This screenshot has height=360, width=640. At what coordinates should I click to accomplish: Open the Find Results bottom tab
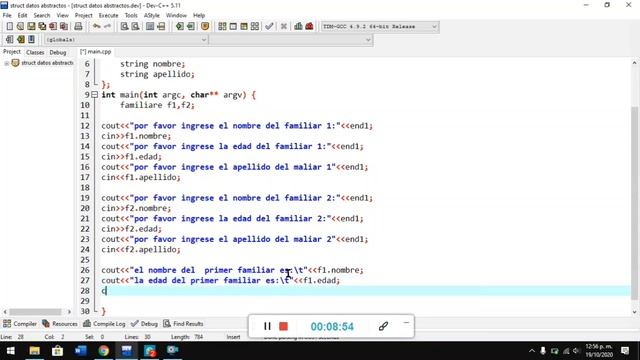(183, 324)
